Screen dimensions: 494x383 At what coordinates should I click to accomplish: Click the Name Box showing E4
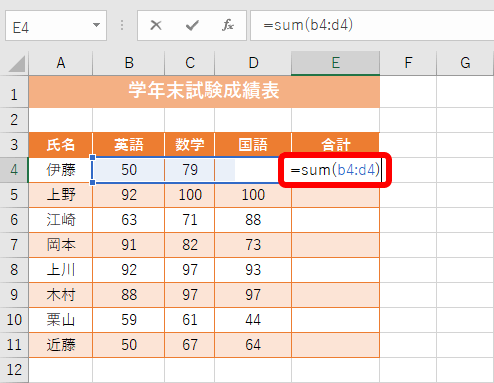[x=56, y=26]
